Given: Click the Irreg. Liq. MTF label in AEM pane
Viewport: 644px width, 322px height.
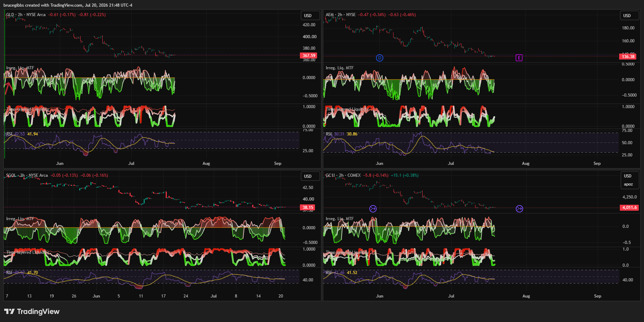Looking at the screenshot, I should point(340,68).
